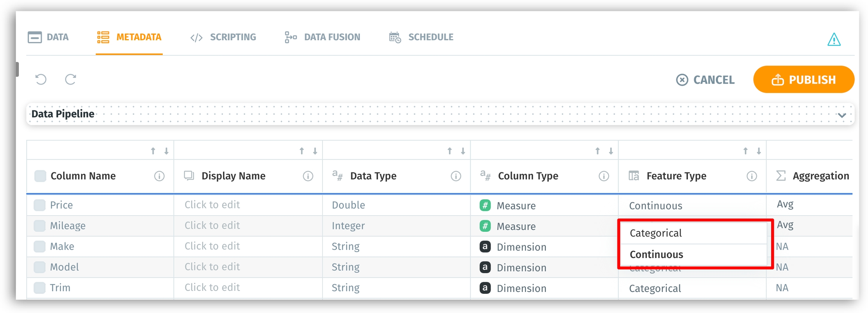Click the warning triangle alert icon

pos(834,39)
